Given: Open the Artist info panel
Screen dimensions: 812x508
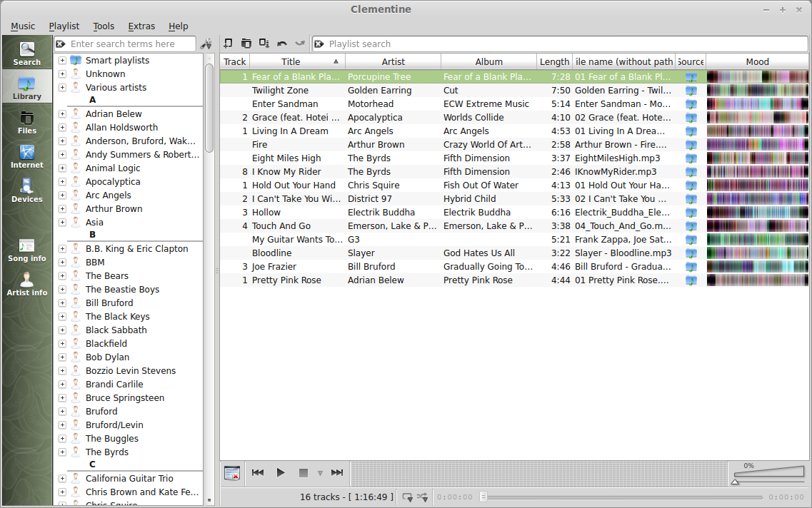Looking at the screenshot, I should coord(27,284).
